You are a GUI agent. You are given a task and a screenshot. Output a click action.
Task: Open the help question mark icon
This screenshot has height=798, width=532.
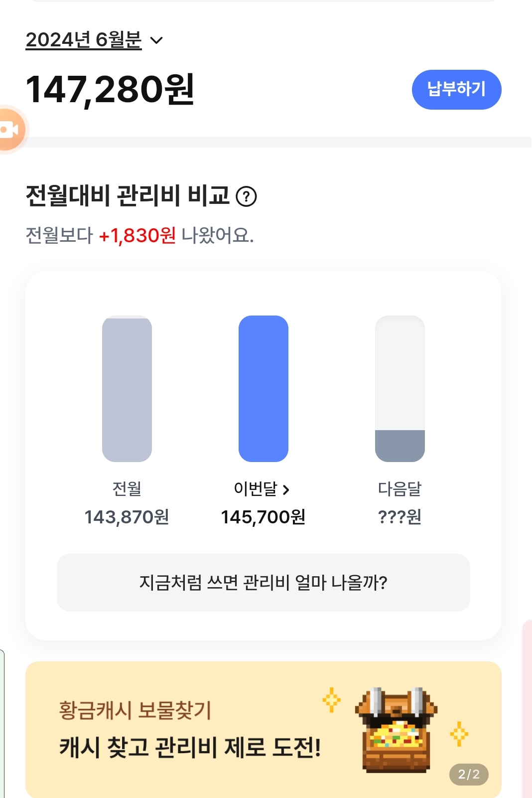246,196
